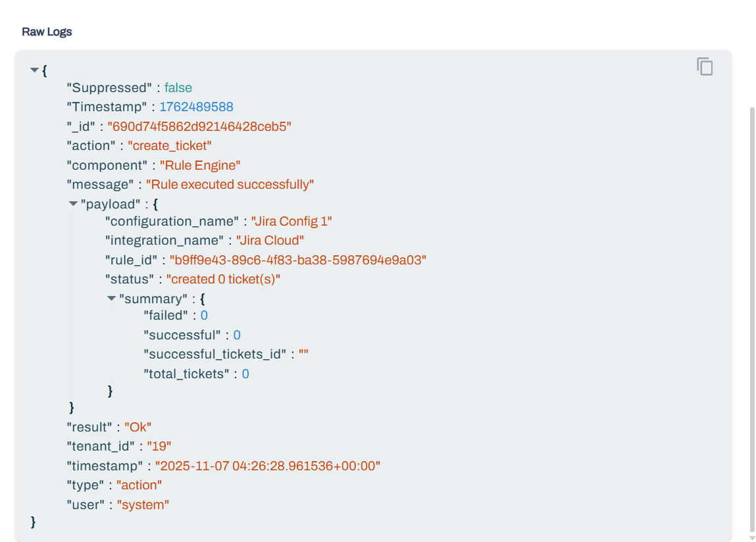Viewport: 756px width, 542px height.
Task: Click the scroll down arrow
Action: pyautogui.click(x=752, y=537)
